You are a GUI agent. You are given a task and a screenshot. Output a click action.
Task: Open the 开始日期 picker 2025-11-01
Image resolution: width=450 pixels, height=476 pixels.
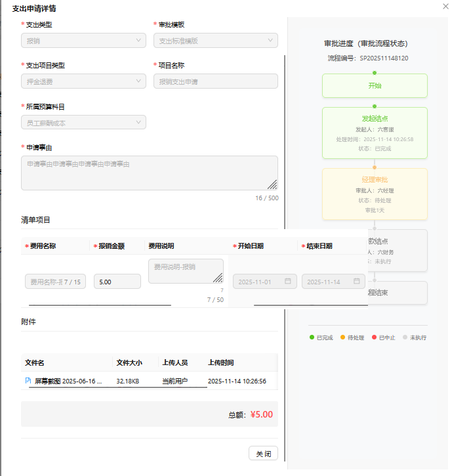[x=265, y=282]
